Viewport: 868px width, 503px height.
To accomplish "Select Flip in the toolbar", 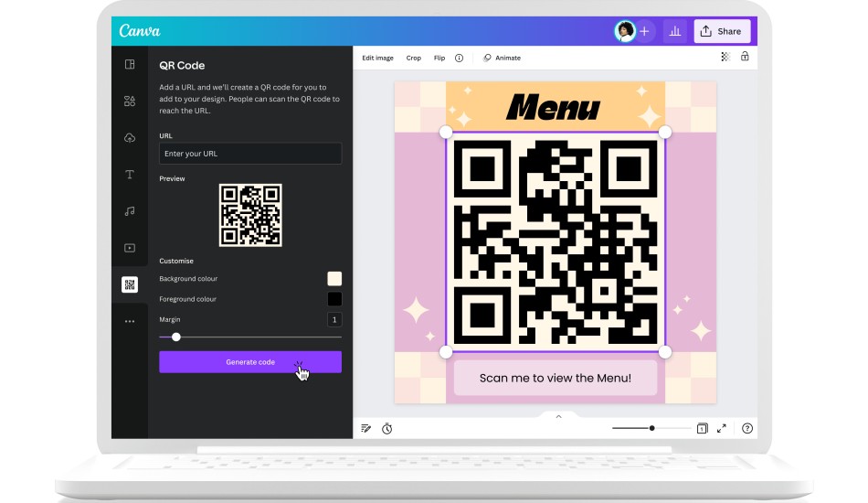I will coord(439,58).
